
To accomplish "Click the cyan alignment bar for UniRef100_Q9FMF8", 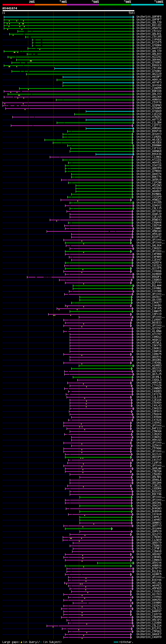I will tap(68, 17).
